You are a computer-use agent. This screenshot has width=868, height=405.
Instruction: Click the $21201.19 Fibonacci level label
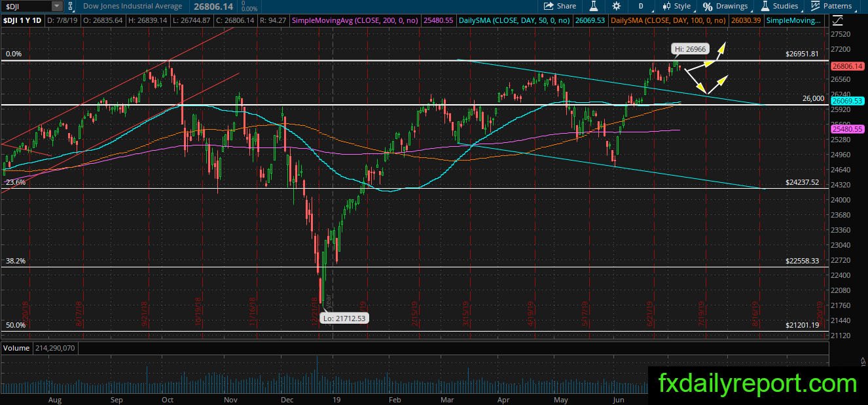click(x=803, y=325)
